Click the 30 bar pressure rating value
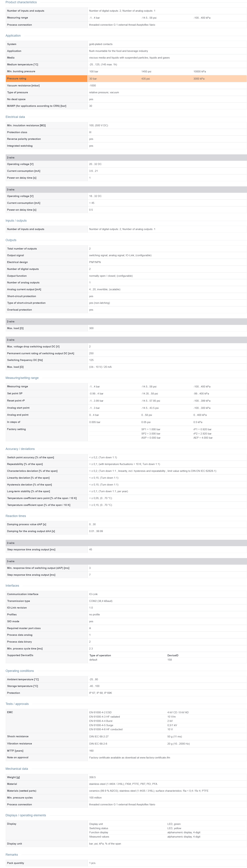Image resolution: width=247 pixels, height=868 pixels. point(93,79)
